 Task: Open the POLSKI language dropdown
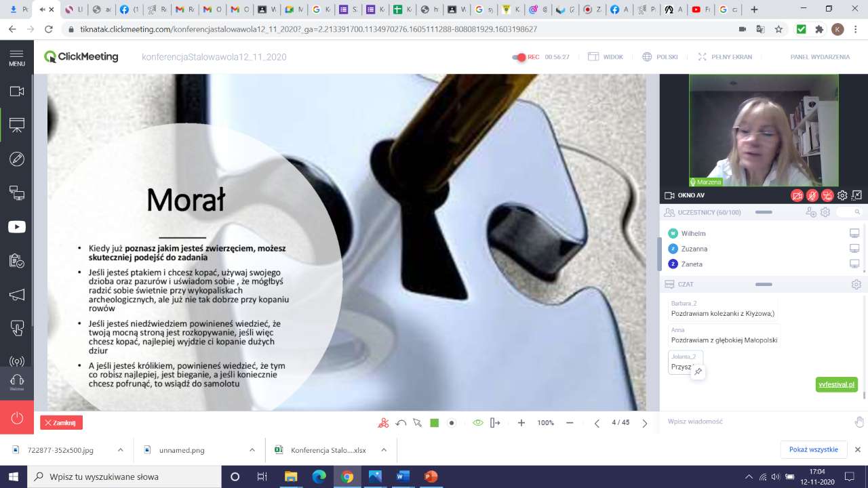pos(660,57)
